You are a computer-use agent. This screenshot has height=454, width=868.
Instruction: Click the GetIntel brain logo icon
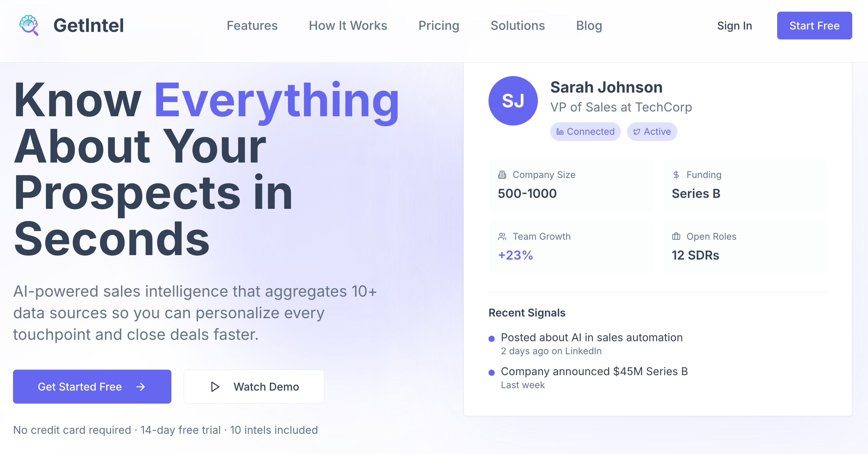[x=29, y=25]
